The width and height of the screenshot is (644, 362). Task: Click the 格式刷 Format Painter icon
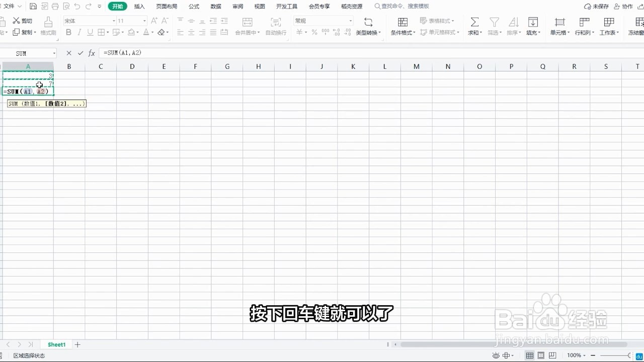point(48,22)
